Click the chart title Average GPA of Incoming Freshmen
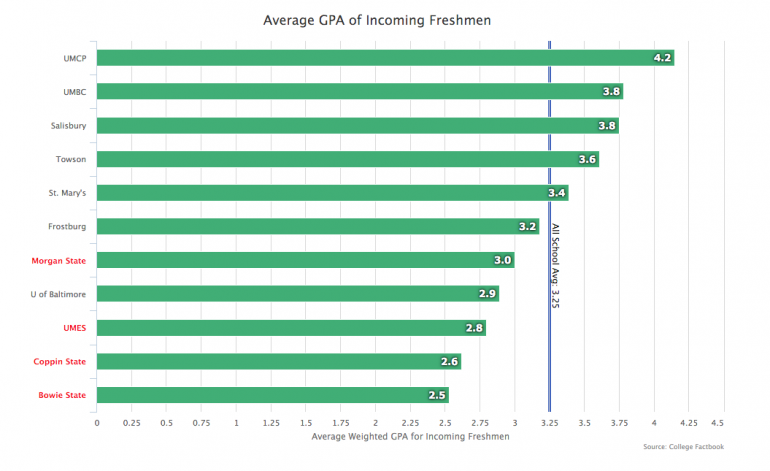Screen dimensions: 770x471 point(384,19)
